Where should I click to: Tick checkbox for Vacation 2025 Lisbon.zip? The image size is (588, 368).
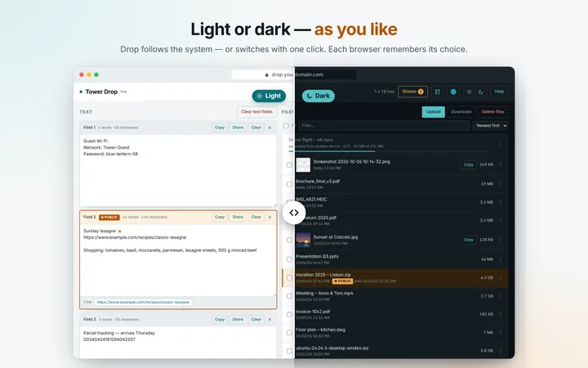289,278
